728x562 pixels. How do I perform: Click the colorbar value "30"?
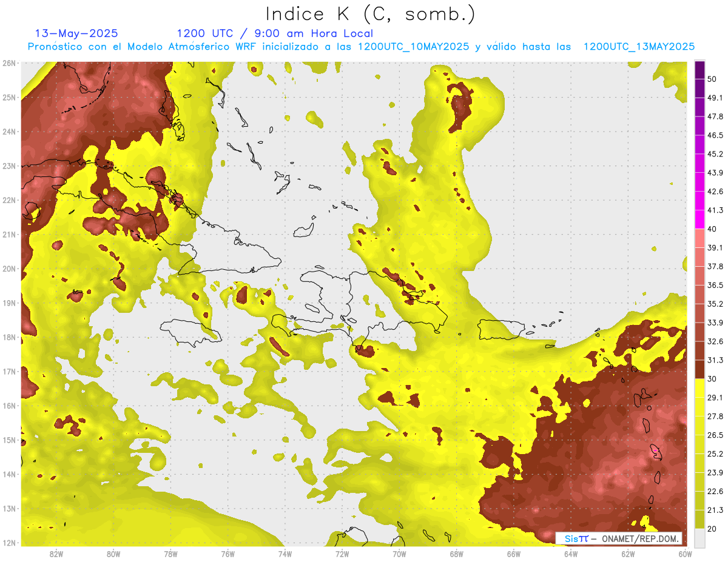[712, 379]
